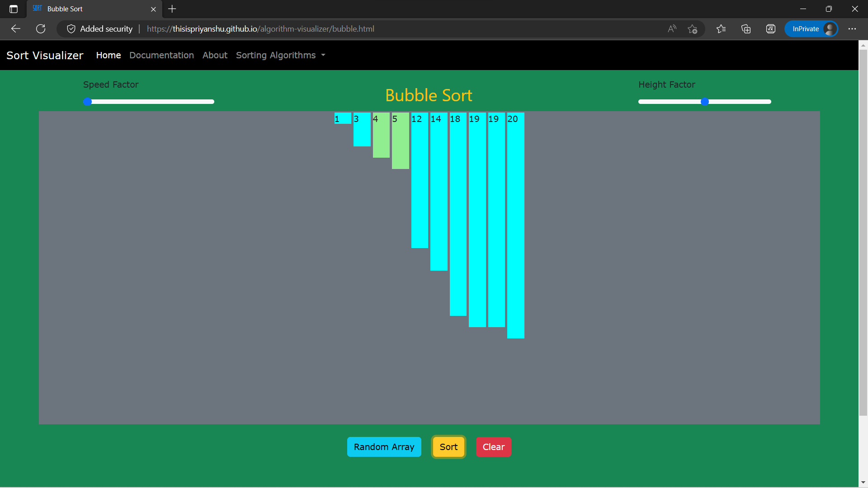Click the bar labeled 1
The width and height of the screenshot is (868, 488).
(x=343, y=118)
